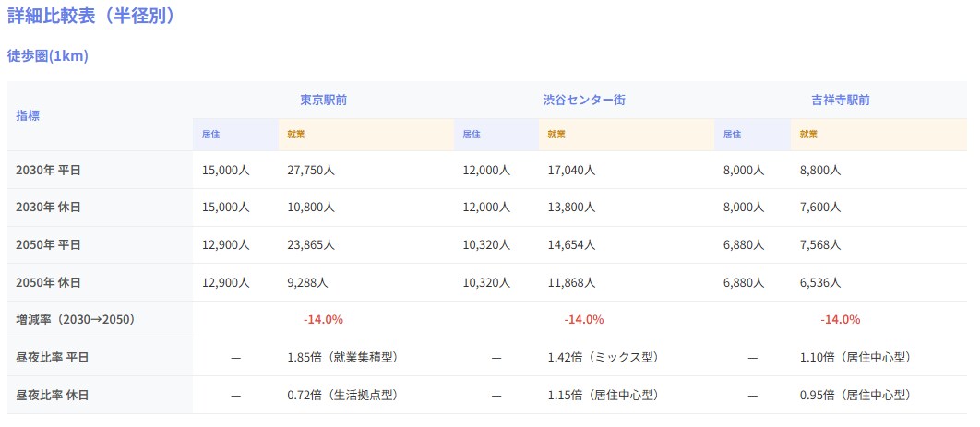Screen dimensions: 980x427
Task: Select the 10,800人 cell
Action: pyautogui.click(x=311, y=208)
